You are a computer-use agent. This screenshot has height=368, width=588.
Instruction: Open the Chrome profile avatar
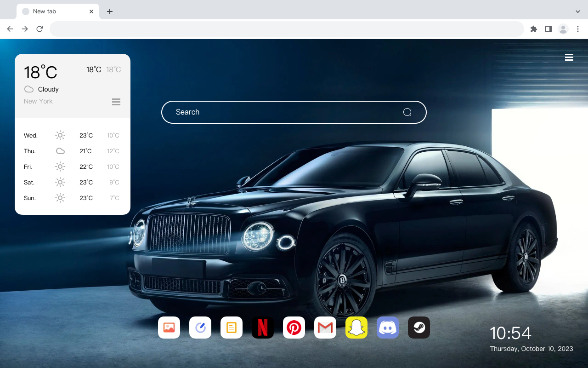point(563,29)
